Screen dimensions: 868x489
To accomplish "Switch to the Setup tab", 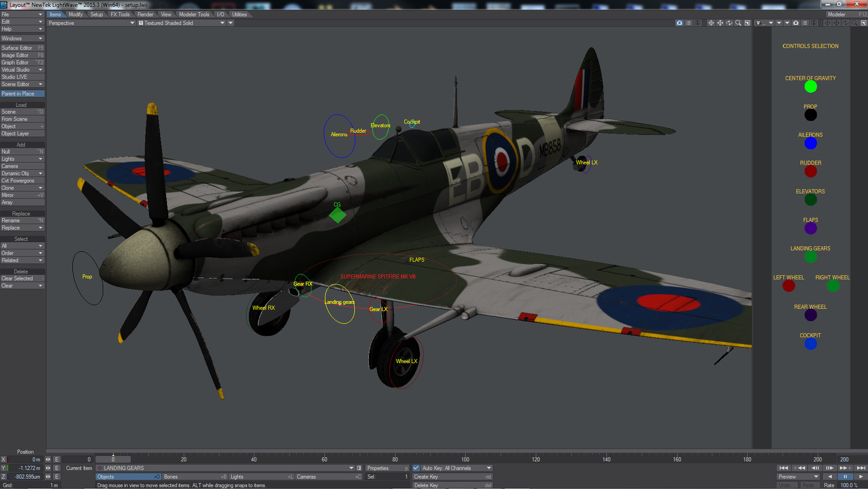I will (x=97, y=15).
